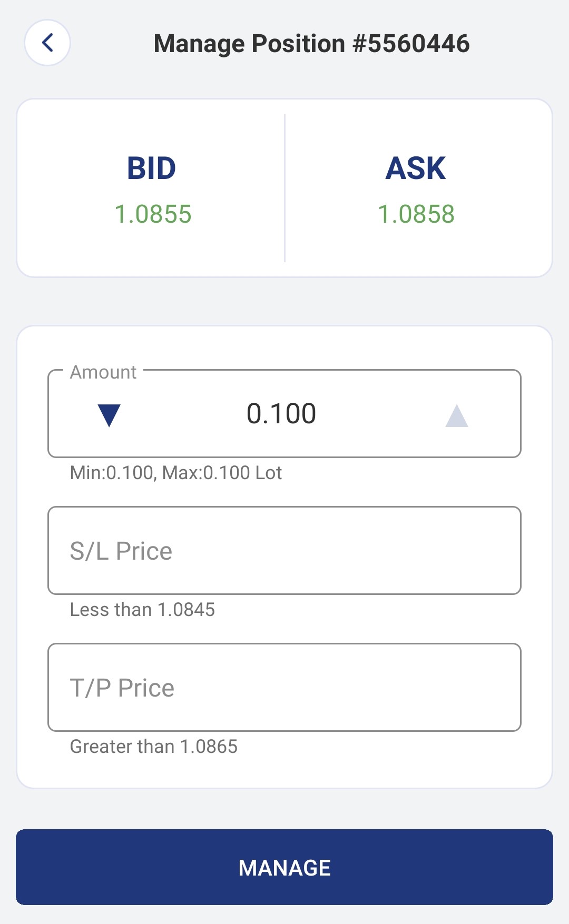Image resolution: width=569 pixels, height=924 pixels.
Task: Click the bid price 1.0855
Action: point(153,214)
